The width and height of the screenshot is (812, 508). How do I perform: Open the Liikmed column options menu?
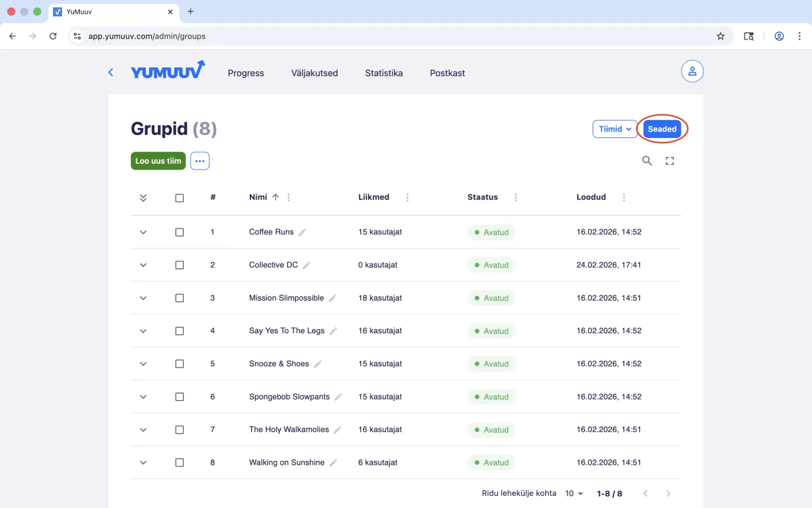click(x=408, y=198)
